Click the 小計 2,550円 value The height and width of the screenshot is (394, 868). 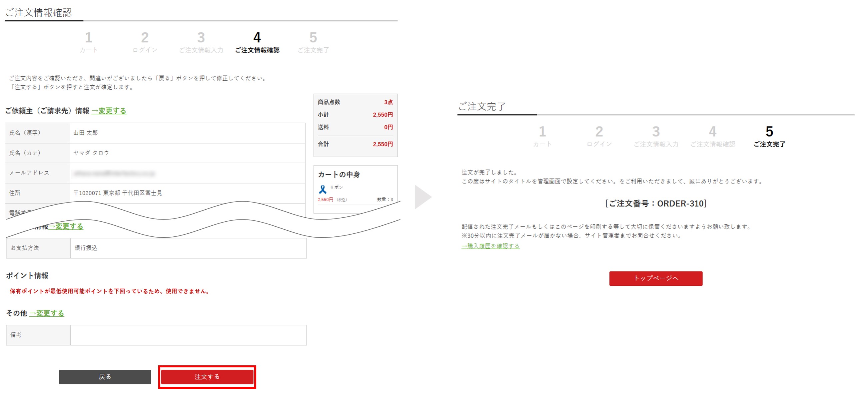383,115
